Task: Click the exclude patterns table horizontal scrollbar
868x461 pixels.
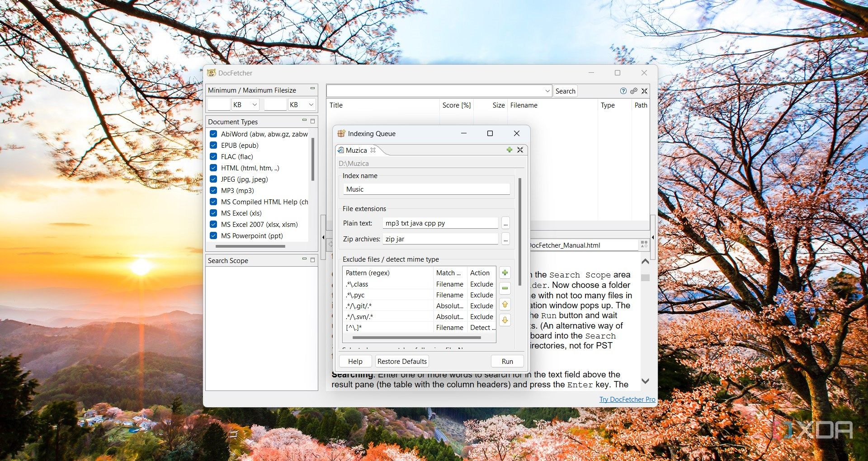Action: pos(416,338)
